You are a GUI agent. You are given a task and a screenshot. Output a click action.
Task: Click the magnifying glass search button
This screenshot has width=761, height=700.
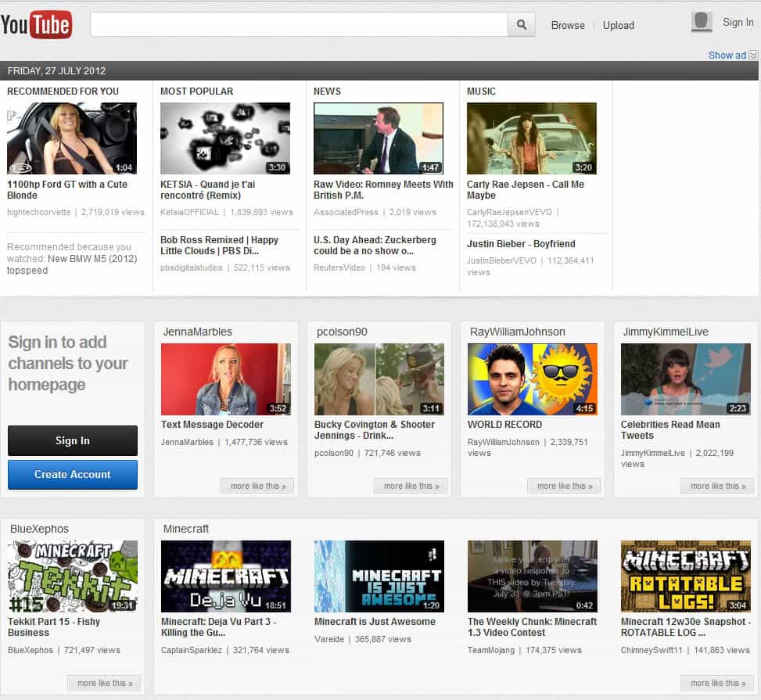[x=522, y=25]
